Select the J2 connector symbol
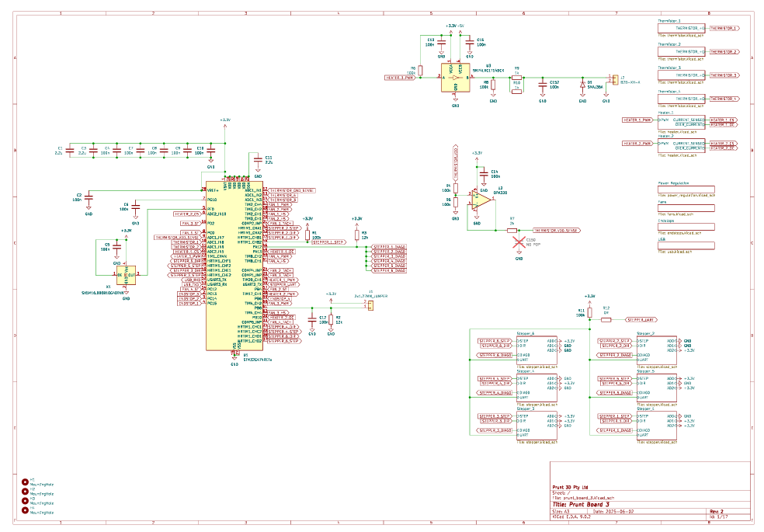Viewport: 764px width, 532px height. (615, 79)
